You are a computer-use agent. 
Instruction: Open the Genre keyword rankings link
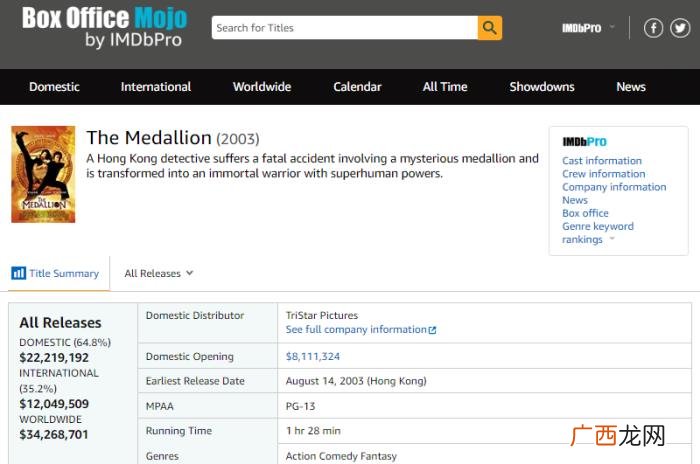tap(598, 233)
